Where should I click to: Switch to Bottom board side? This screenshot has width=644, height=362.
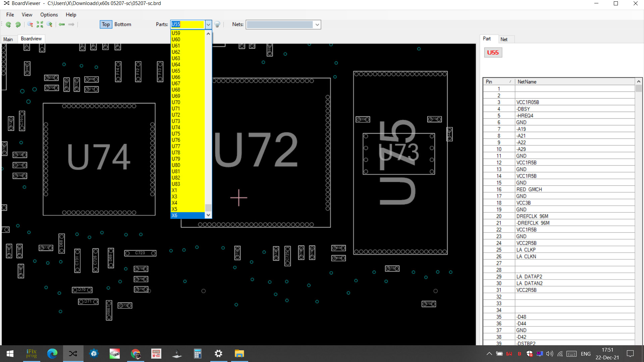click(x=123, y=24)
